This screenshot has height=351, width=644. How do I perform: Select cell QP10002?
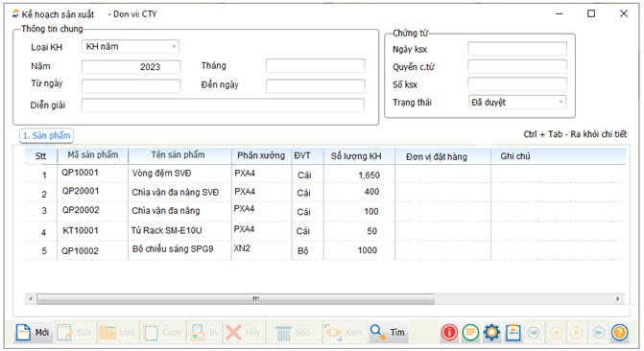coord(81,251)
